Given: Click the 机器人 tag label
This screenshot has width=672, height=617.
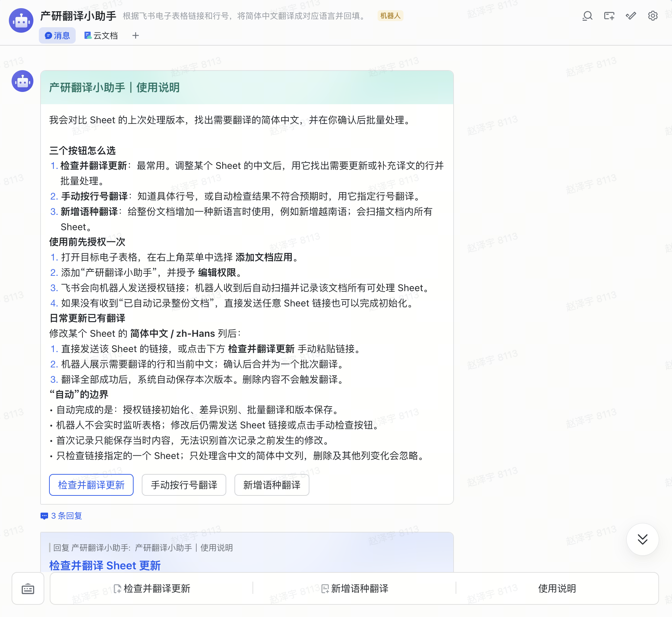Looking at the screenshot, I should (x=390, y=16).
